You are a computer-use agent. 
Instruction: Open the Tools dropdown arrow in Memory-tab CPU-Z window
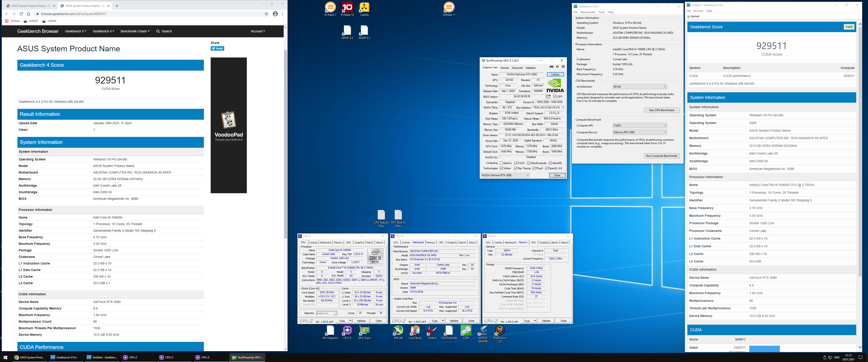pos(535,321)
